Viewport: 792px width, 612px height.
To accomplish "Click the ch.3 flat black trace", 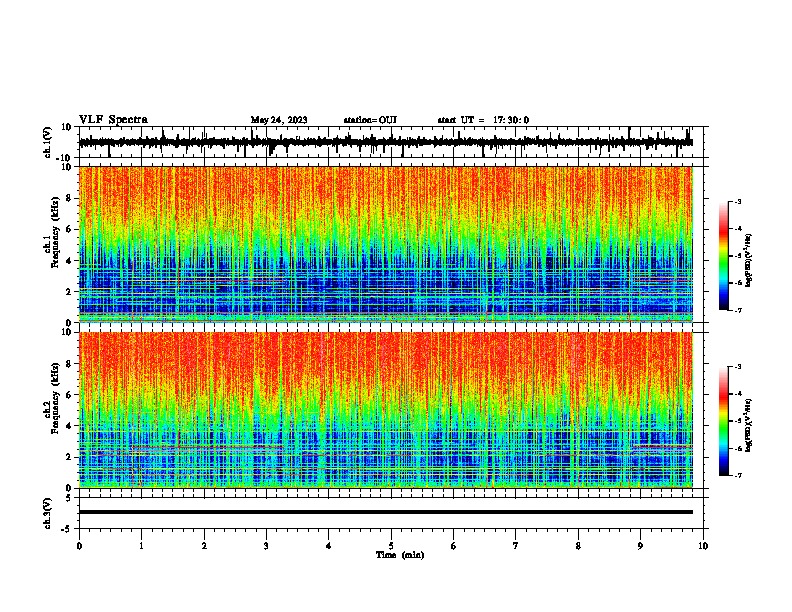I will point(386,512).
